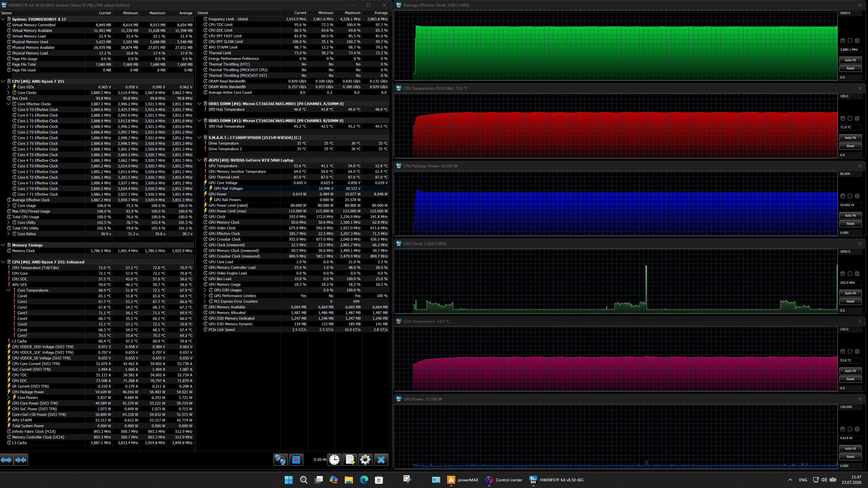
Task: Expand the GPU Performance Limiters row
Action: [205, 296]
